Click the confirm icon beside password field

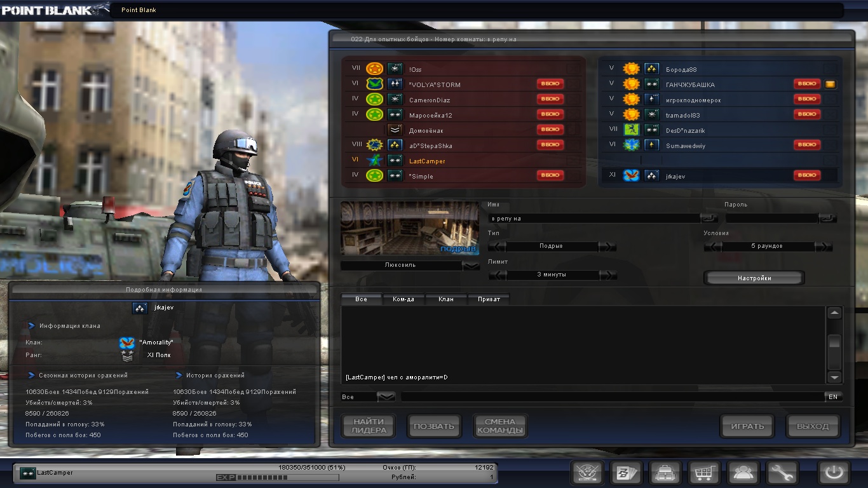click(x=828, y=218)
